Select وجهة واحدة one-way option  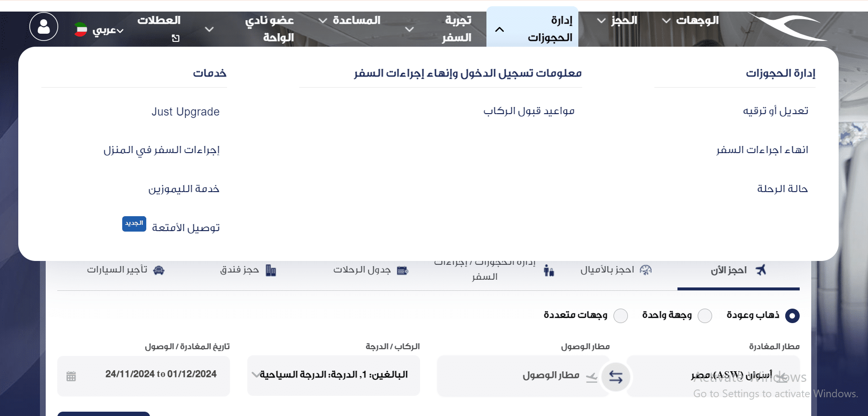705,316
